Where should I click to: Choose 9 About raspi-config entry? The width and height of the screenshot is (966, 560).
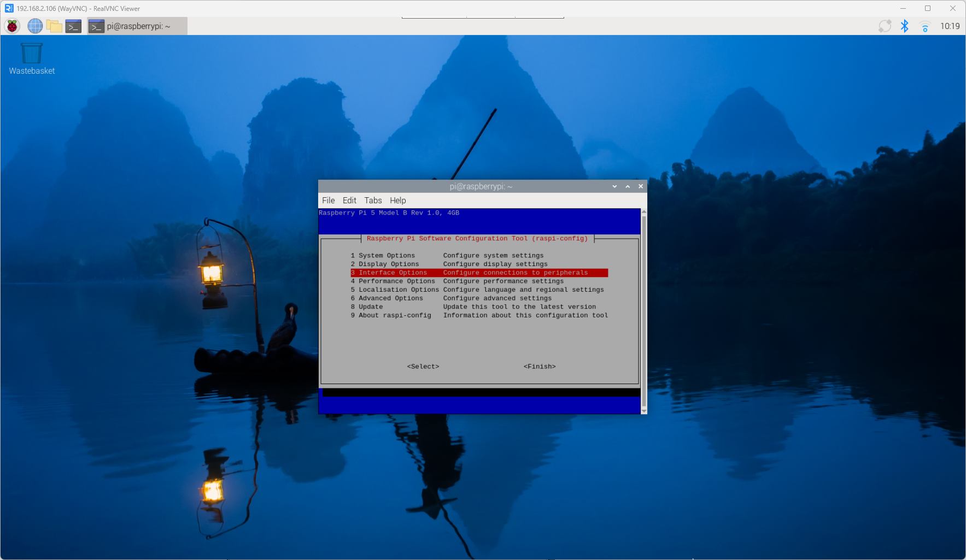click(479, 315)
